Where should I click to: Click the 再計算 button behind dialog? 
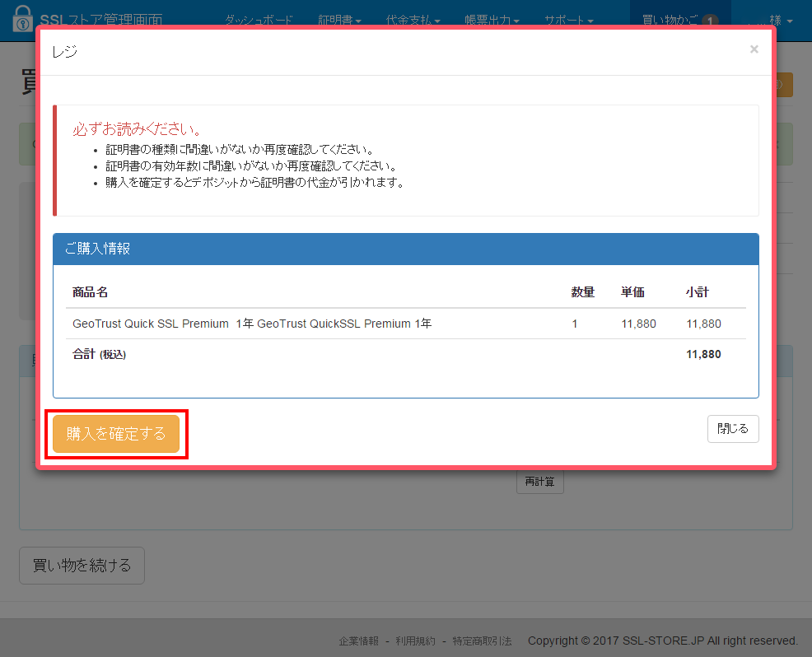click(x=539, y=482)
